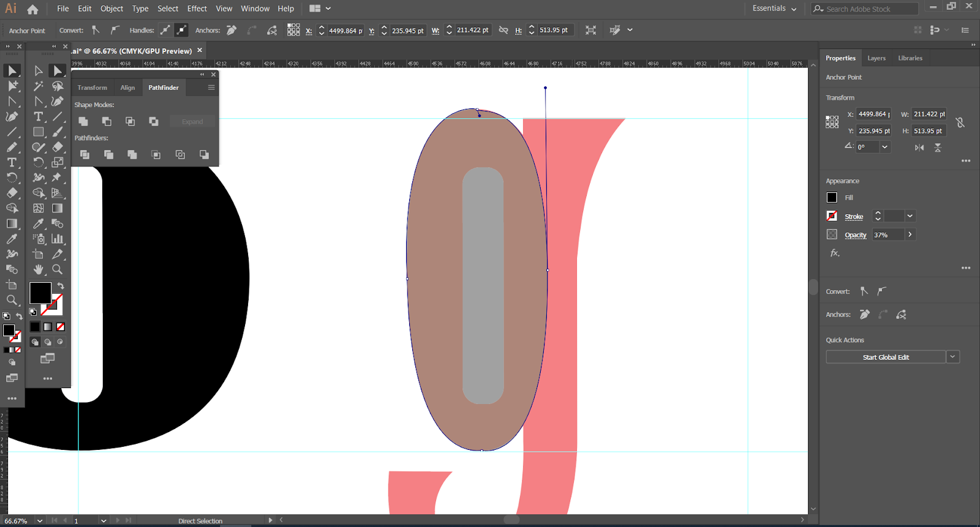Enable Draw Behind mode in floating toolbar
Viewport: 980px width, 527px height.
(x=48, y=342)
